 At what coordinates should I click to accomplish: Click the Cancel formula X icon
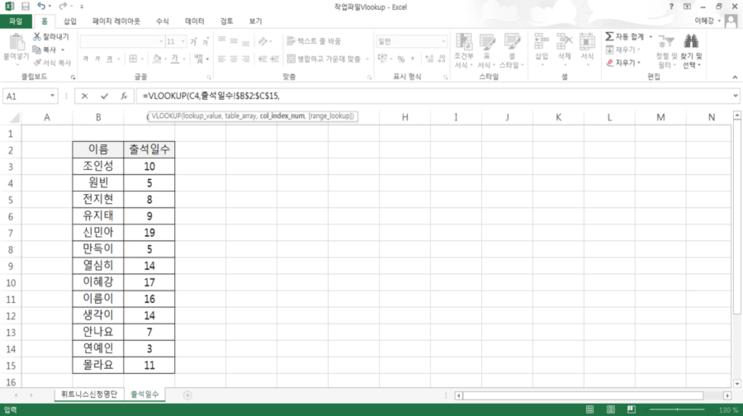tap(84, 96)
